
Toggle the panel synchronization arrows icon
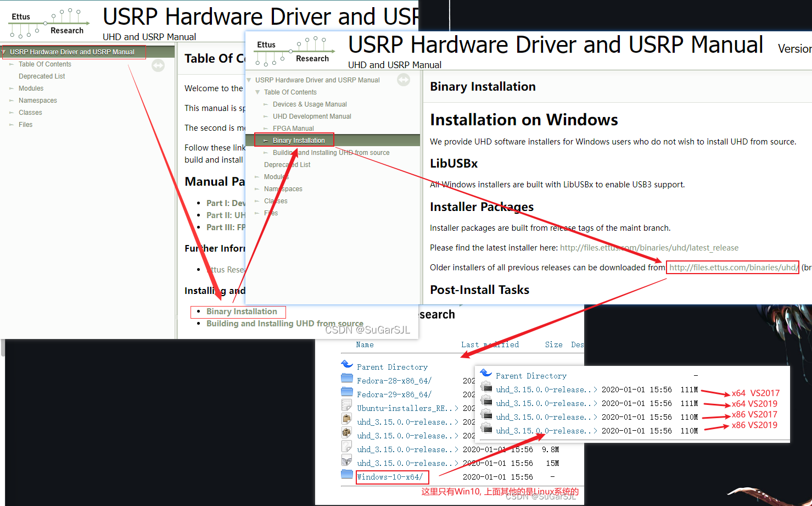point(403,80)
